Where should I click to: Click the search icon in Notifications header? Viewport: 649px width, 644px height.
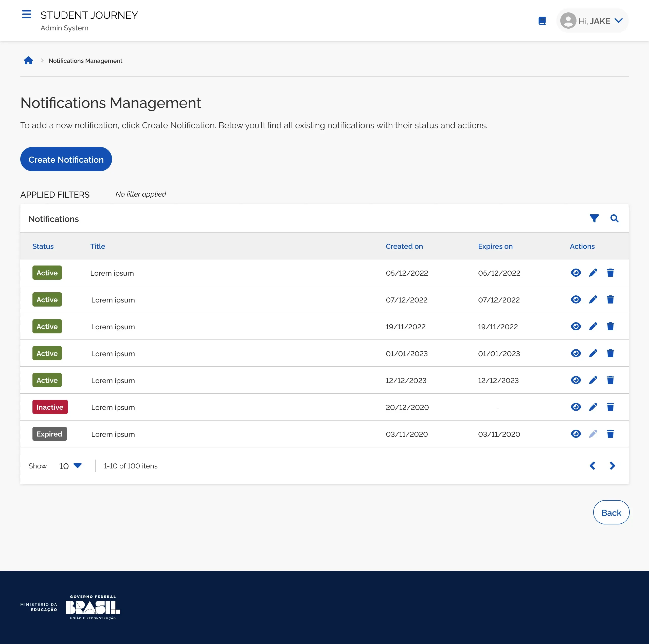(x=615, y=218)
